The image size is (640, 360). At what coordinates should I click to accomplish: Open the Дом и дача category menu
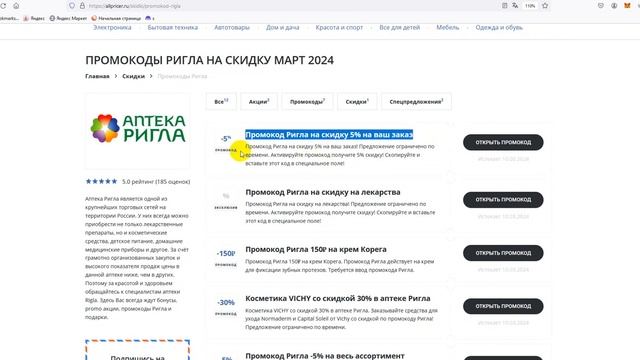point(282,27)
